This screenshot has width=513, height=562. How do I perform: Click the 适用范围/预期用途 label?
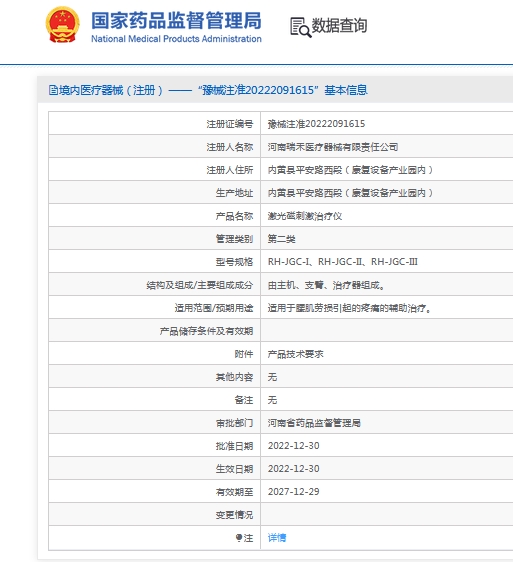[214, 308]
